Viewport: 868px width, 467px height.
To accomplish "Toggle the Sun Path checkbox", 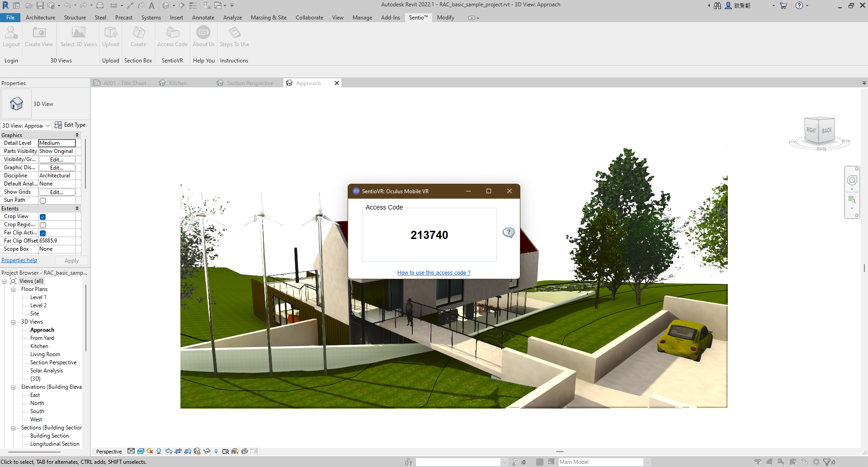I will 42,200.
